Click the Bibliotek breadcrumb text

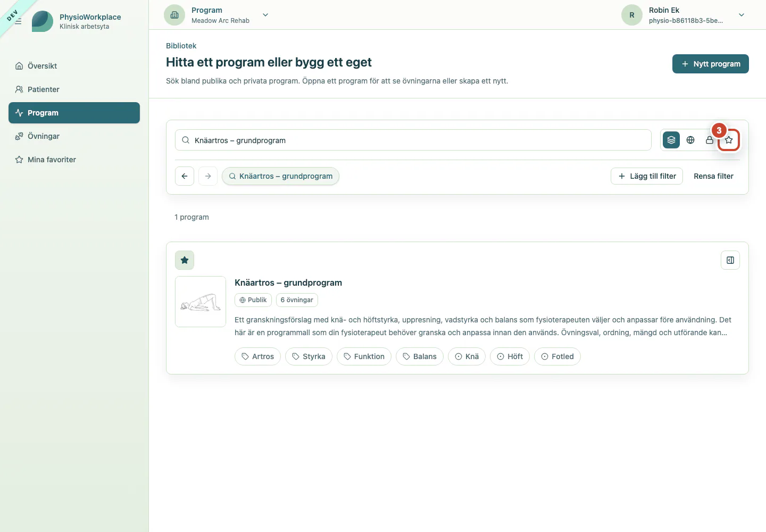click(181, 46)
